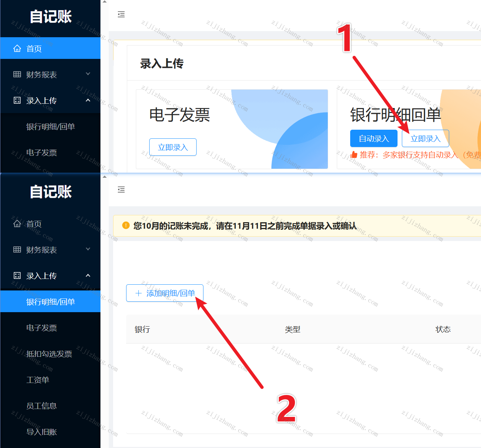Expand 财务报表 chevron below the highlighted 首页

88,74
